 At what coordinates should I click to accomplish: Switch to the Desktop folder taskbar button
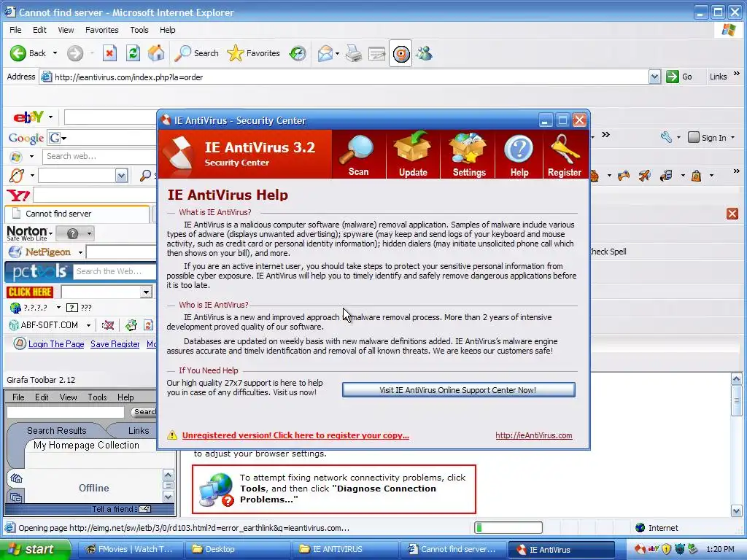click(237, 549)
